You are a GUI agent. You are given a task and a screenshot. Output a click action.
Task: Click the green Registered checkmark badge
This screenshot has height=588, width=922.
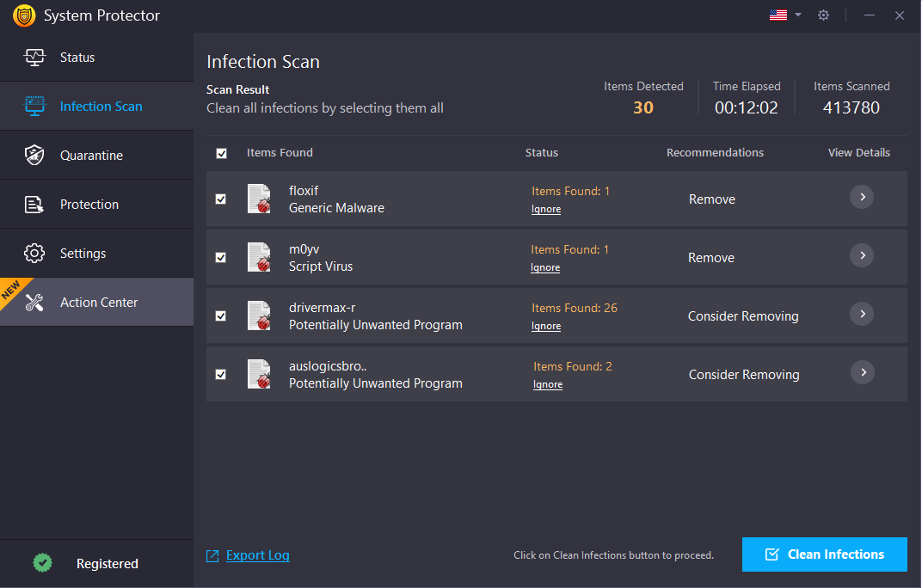point(42,563)
